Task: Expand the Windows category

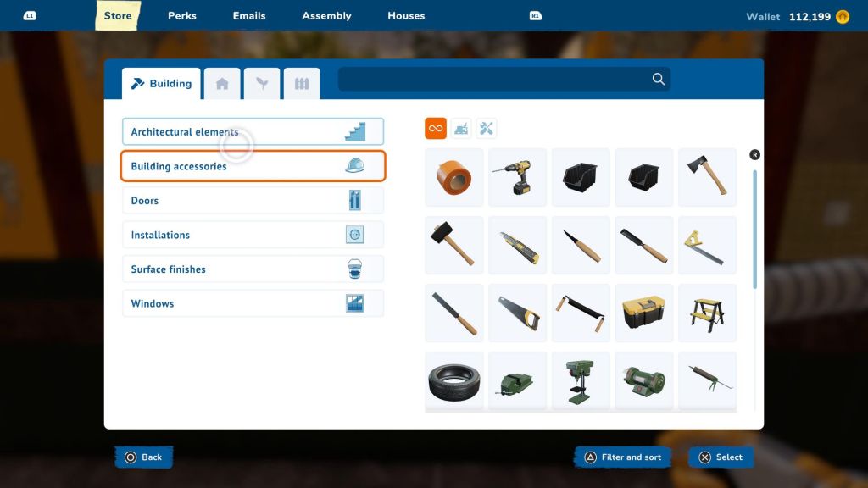Action: pyautogui.click(x=253, y=303)
